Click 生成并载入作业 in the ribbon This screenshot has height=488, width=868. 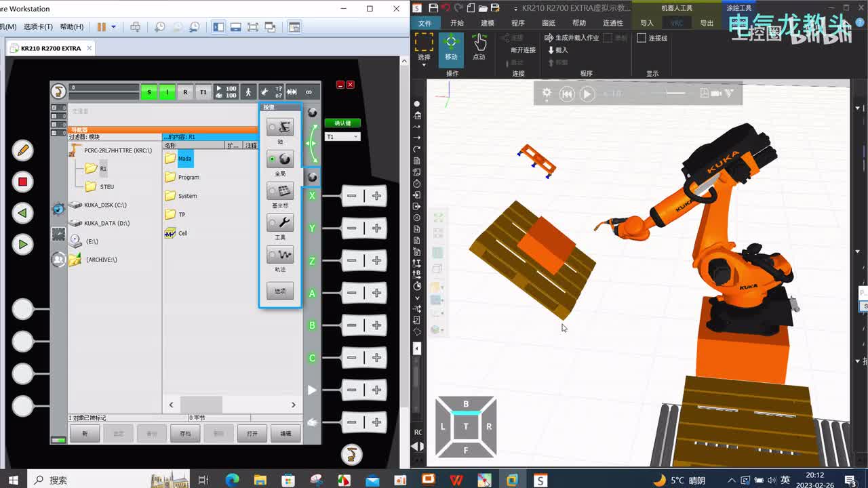pyautogui.click(x=572, y=38)
